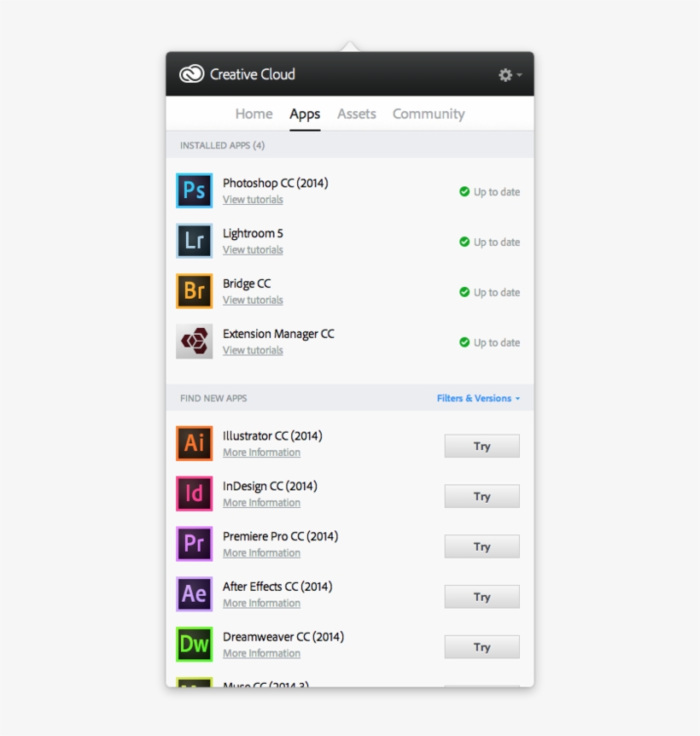Open More Information for InDesign CC
The height and width of the screenshot is (736, 700).
(261, 503)
